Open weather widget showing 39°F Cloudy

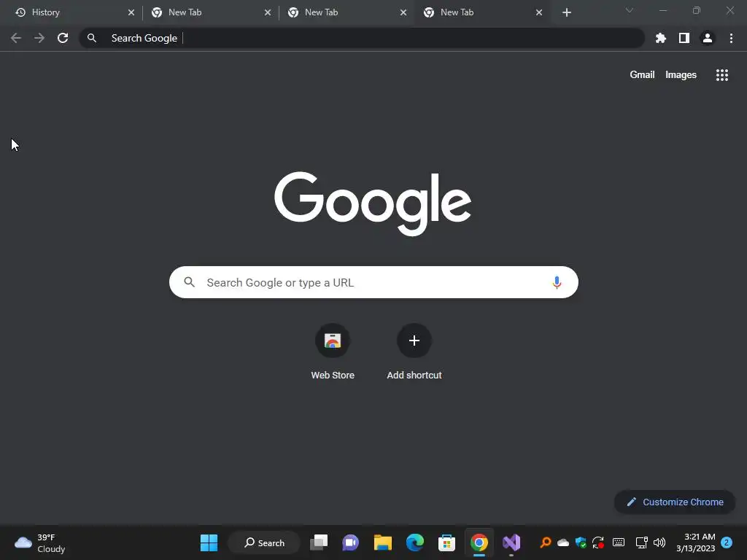pos(40,542)
